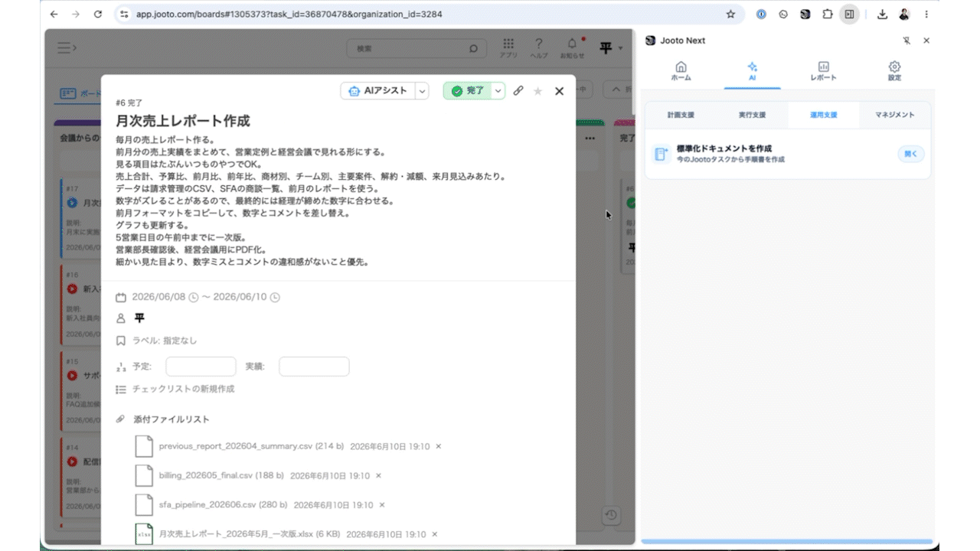Remove the 一次版.xlsx attachment
Viewport: 980px width, 551px height.
pos(435,534)
